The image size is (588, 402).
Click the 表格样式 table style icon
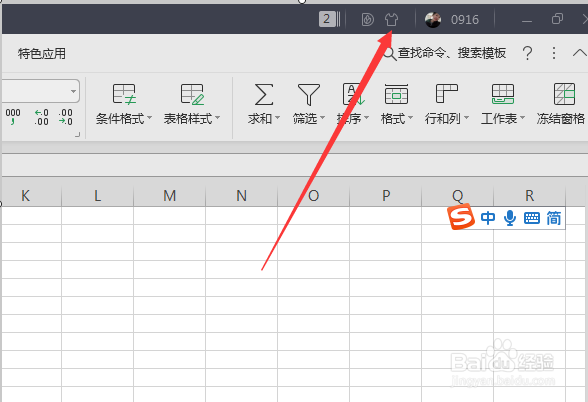pyautogui.click(x=192, y=94)
